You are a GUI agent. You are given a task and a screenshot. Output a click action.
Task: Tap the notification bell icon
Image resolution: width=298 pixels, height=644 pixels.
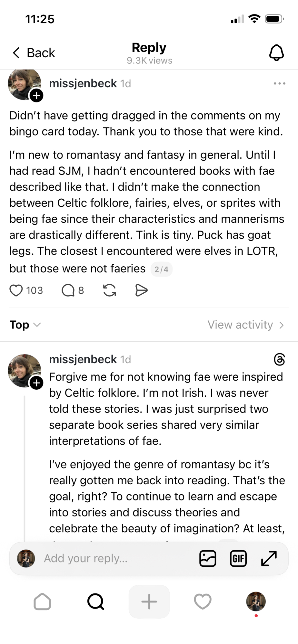click(x=276, y=52)
